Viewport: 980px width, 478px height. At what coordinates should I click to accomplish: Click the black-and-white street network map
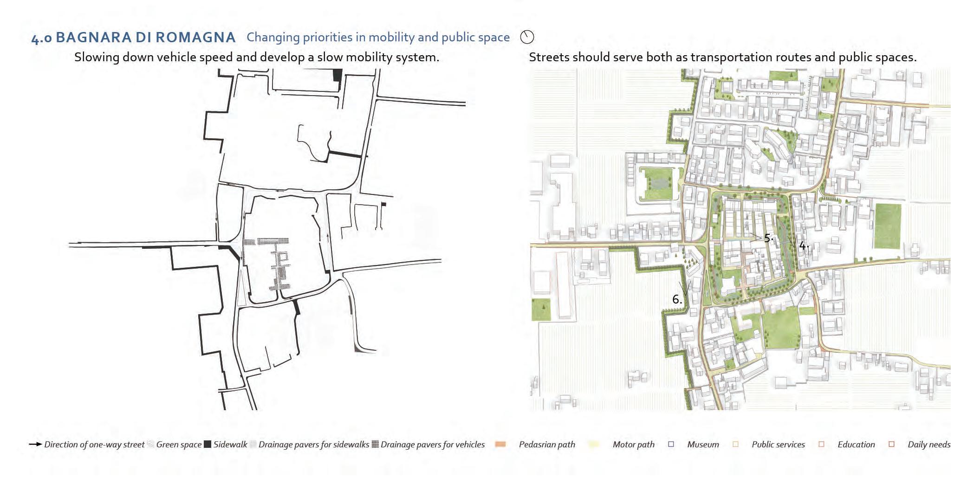coord(267,239)
